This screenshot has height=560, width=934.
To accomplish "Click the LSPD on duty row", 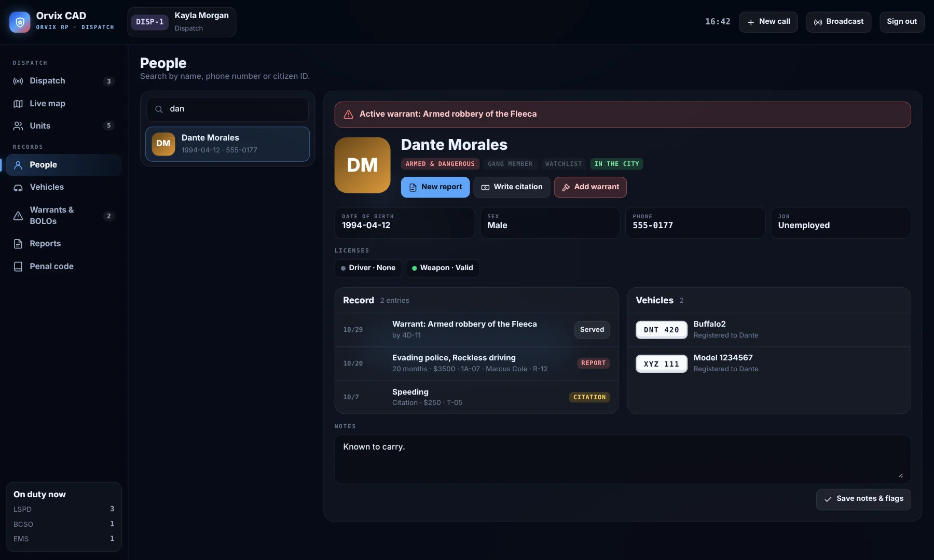I will click(64, 510).
